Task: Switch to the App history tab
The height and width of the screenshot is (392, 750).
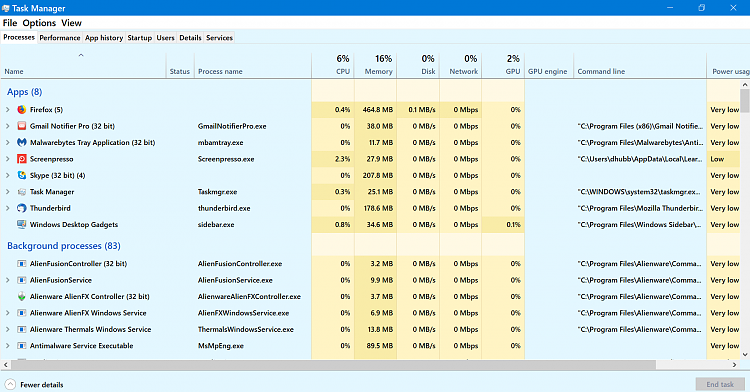Action: pos(104,38)
